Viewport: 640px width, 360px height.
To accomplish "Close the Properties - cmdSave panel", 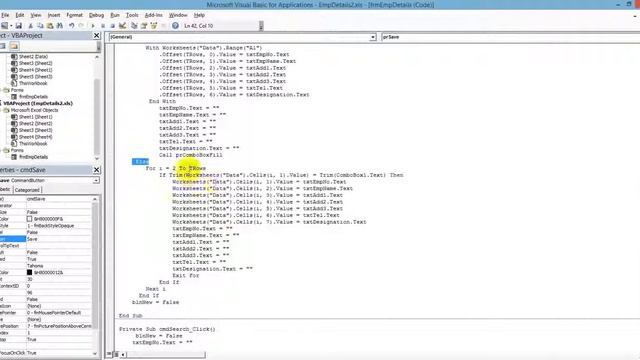I will (x=96, y=170).
